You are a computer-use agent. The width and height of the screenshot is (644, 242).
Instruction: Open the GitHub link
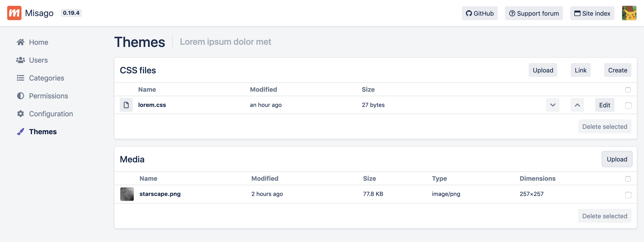click(479, 13)
